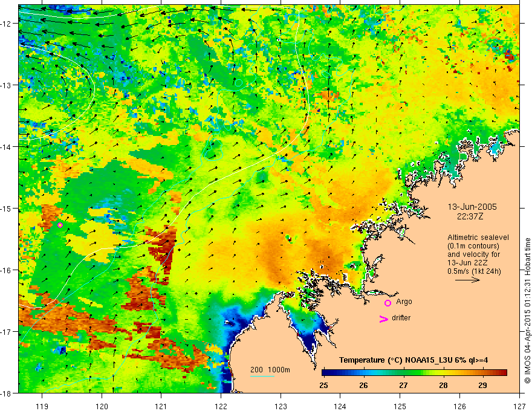Click the longitude axis label 121
The width and height of the screenshot is (532, 411).
point(161,406)
